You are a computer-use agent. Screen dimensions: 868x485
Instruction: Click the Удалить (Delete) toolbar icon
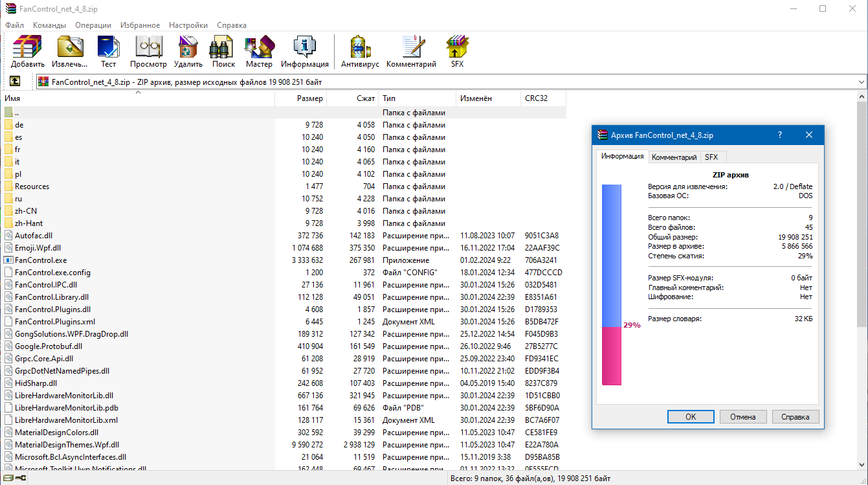coord(188,52)
